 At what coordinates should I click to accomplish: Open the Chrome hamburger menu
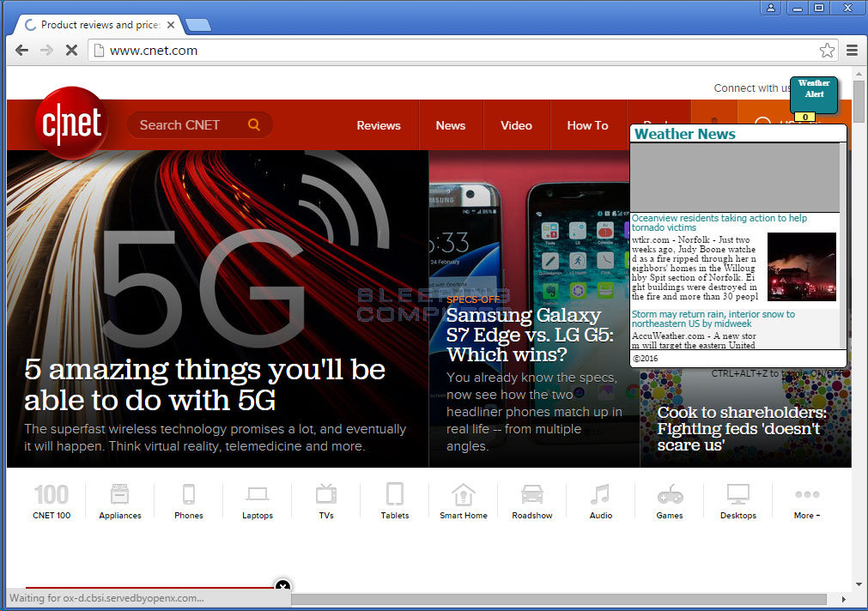point(852,51)
